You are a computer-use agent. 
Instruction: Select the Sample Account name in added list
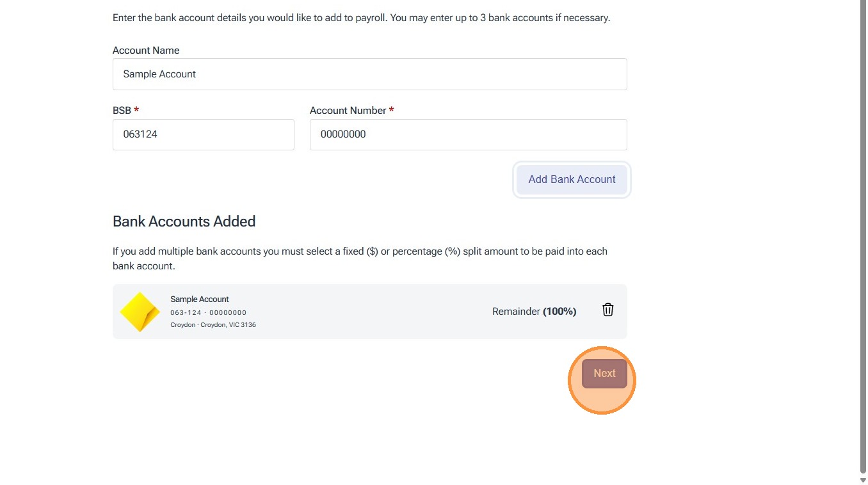click(200, 299)
